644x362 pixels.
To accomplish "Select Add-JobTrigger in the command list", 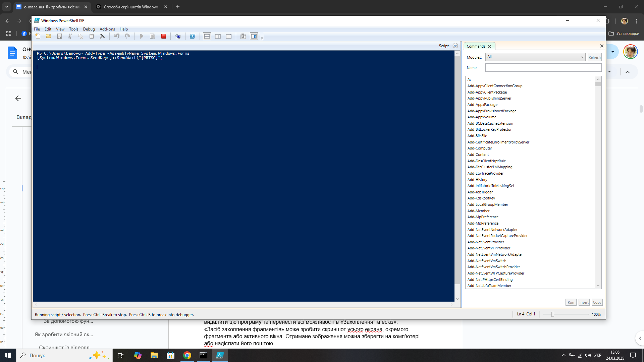I will [x=480, y=192].
